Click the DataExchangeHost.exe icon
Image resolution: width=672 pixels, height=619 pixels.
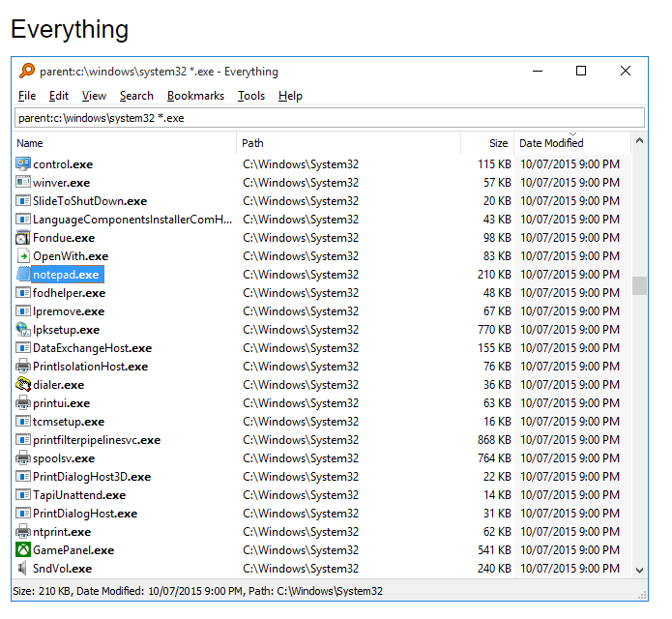(x=23, y=347)
